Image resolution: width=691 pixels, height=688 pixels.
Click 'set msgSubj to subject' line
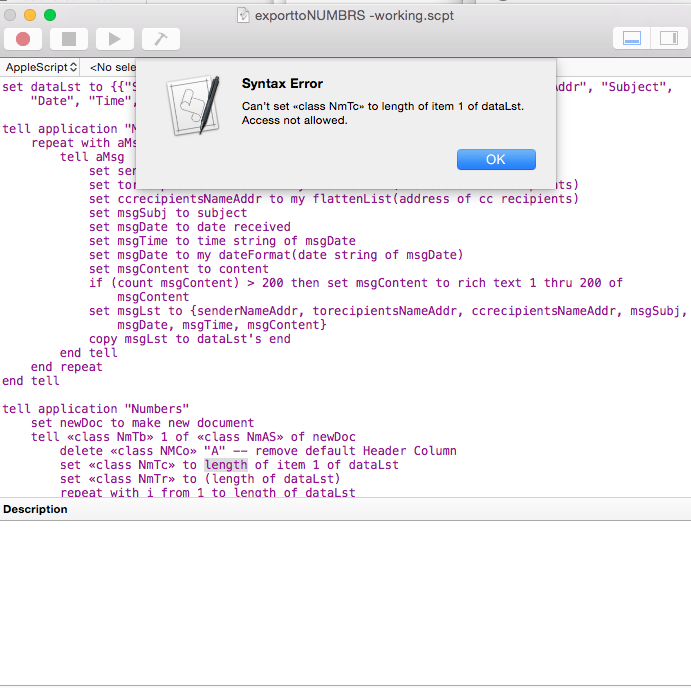(x=168, y=213)
